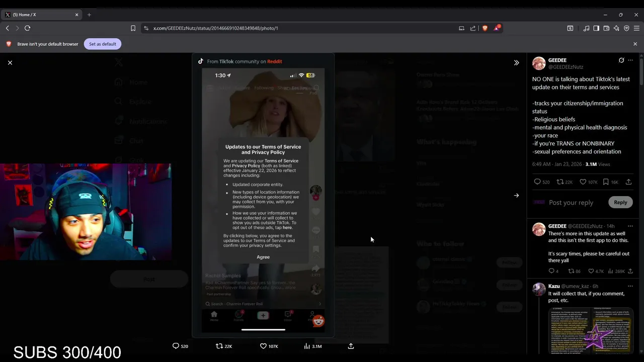Click Set as default button
The width and height of the screenshot is (644, 362).
pyautogui.click(x=103, y=44)
